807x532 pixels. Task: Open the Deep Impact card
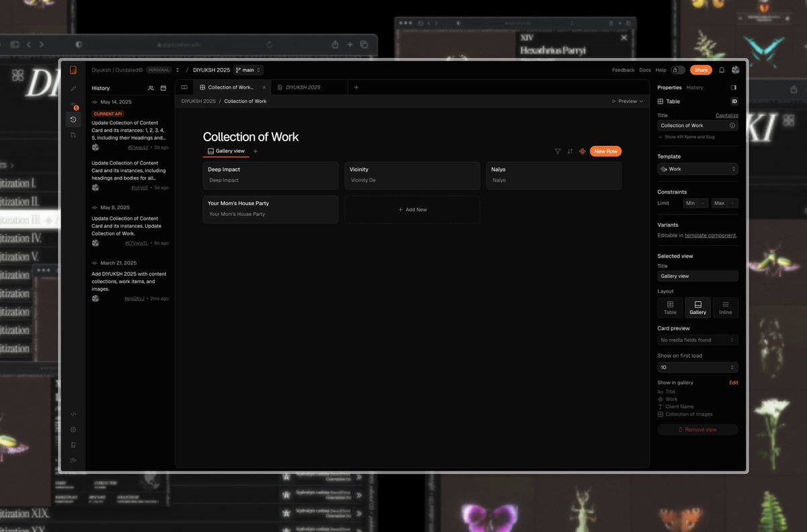click(270, 175)
